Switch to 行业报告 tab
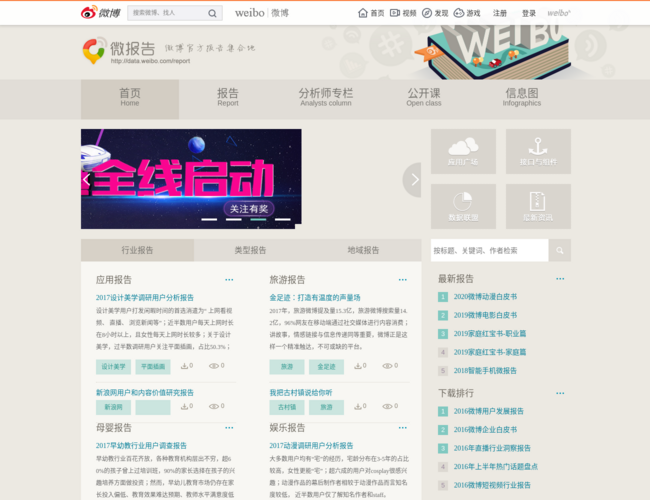Viewport: 650px width, 500px height. coord(137,250)
